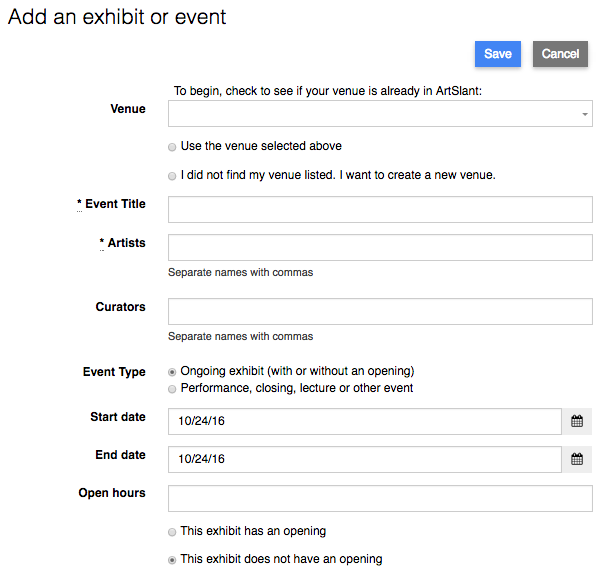Image resolution: width=613 pixels, height=577 pixels.
Task: Focus the Artists text field
Action: tap(380, 247)
